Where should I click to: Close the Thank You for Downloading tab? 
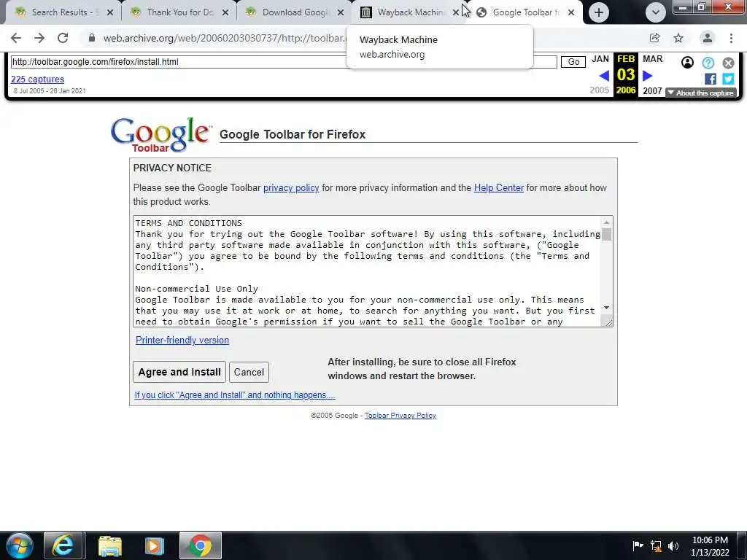(225, 12)
